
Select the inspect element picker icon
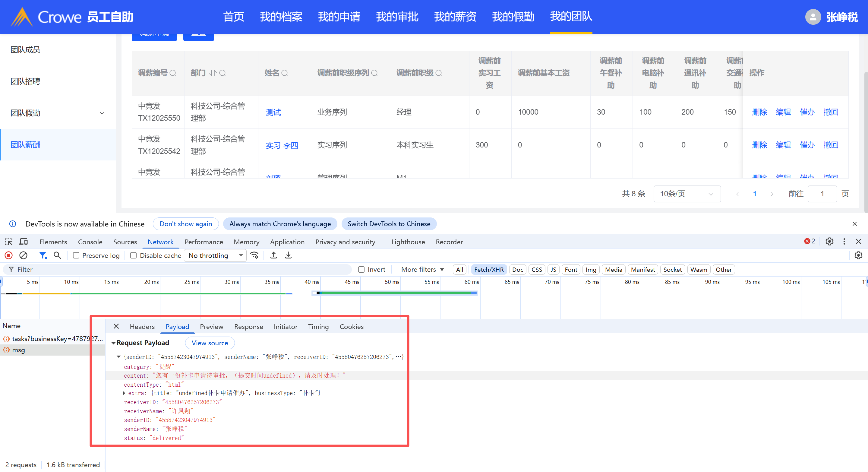pos(9,242)
